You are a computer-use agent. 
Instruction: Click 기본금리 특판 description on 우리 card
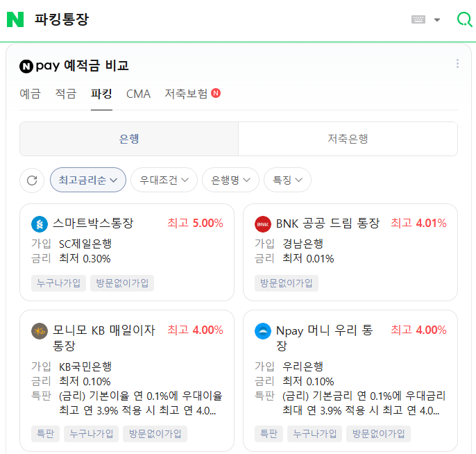(x=364, y=403)
